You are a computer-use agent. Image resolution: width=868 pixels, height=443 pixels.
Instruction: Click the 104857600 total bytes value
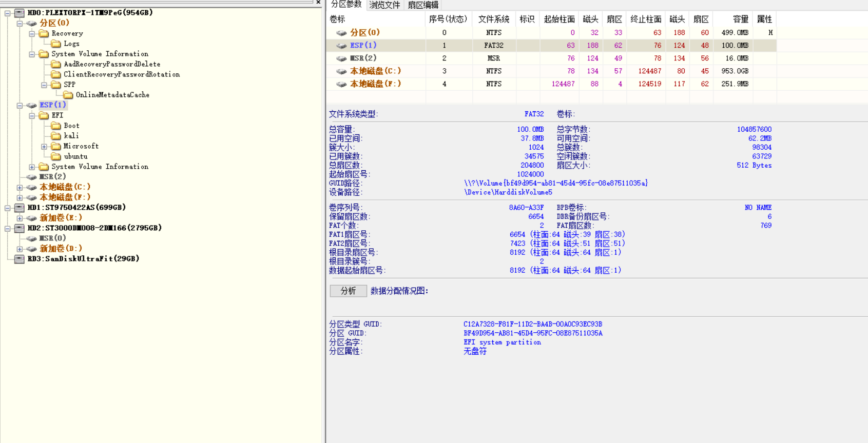754,130
